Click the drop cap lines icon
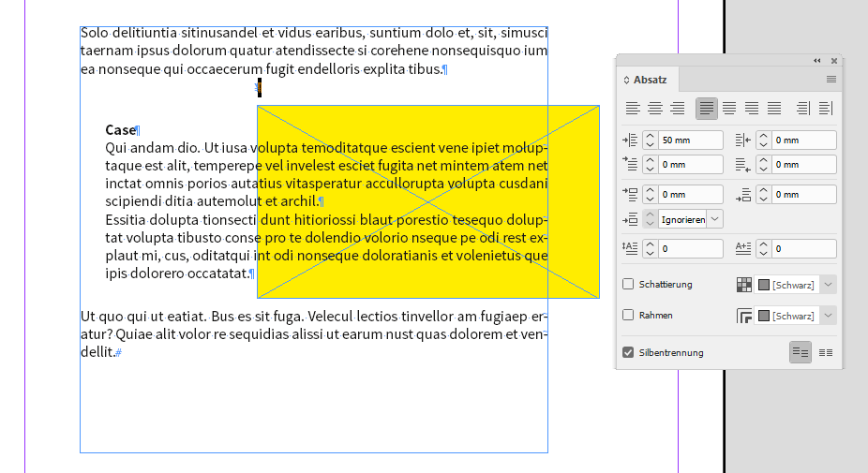The width and height of the screenshot is (868, 473). (630, 248)
